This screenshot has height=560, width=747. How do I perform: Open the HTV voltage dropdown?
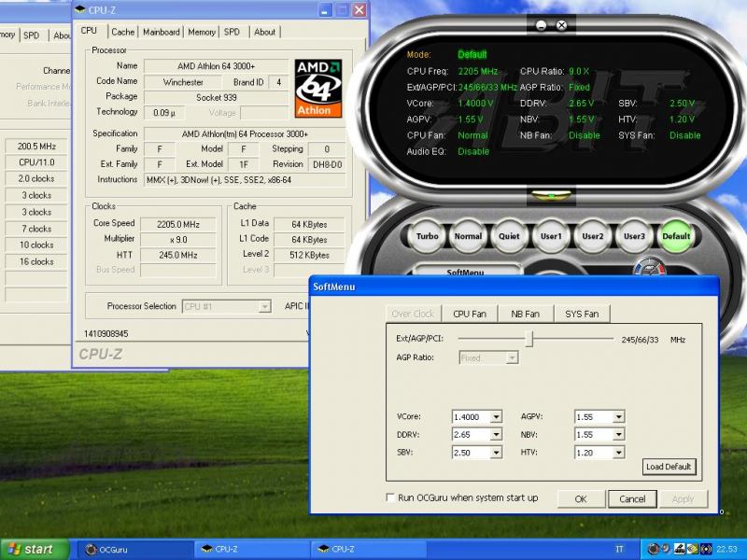[618, 453]
